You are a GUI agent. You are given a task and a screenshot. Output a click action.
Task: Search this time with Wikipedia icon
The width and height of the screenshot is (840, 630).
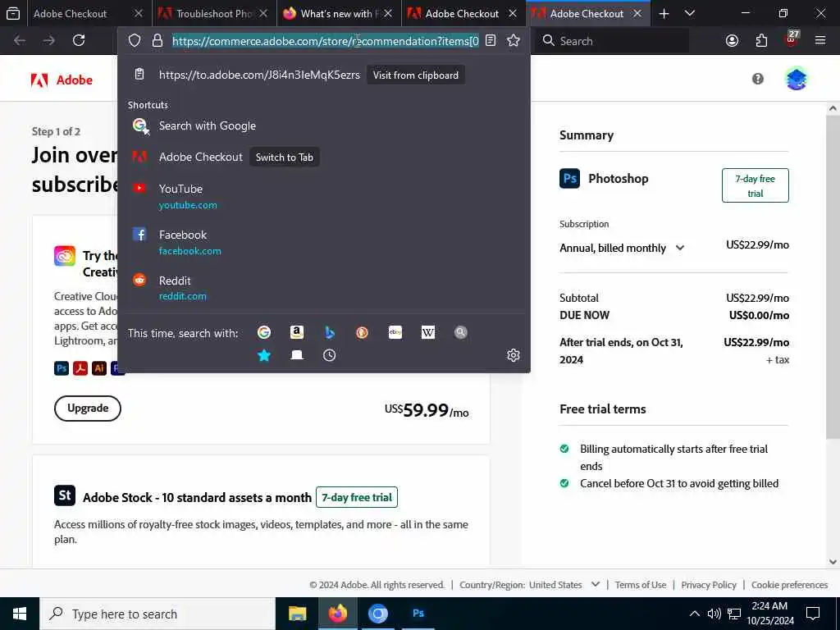click(x=428, y=333)
